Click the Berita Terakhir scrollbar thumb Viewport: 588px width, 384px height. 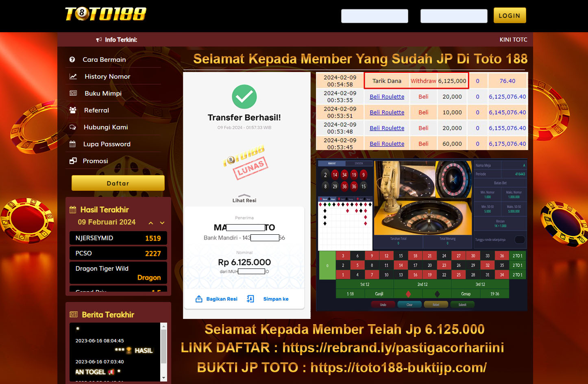[164, 346]
